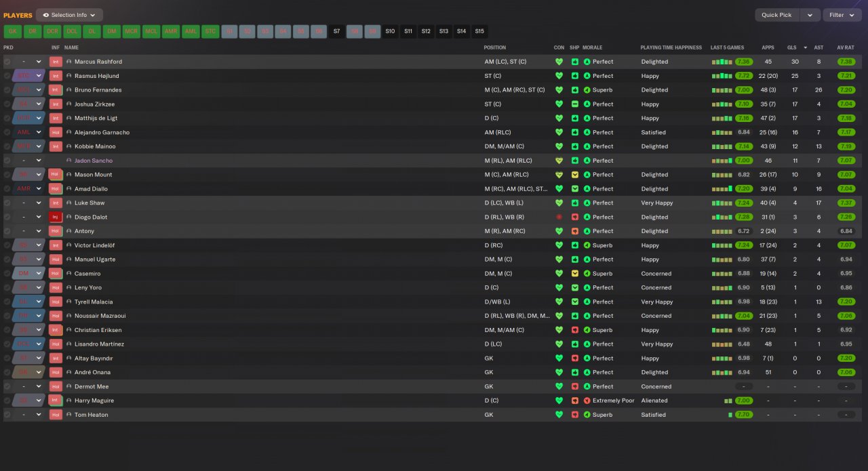Open the picked-position dropdown for Harry Maguire
Screen dimensions: 868x471
pyautogui.click(x=39, y=401)
